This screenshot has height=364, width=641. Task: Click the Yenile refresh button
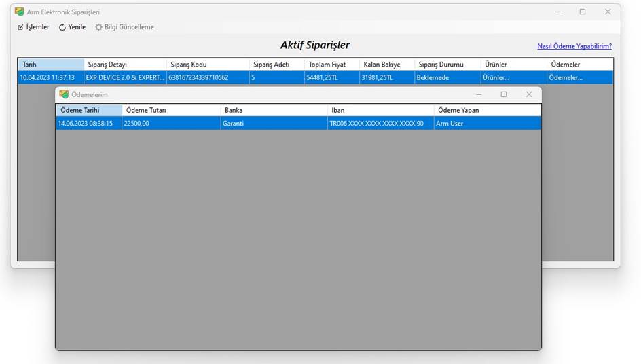(72, 27)
